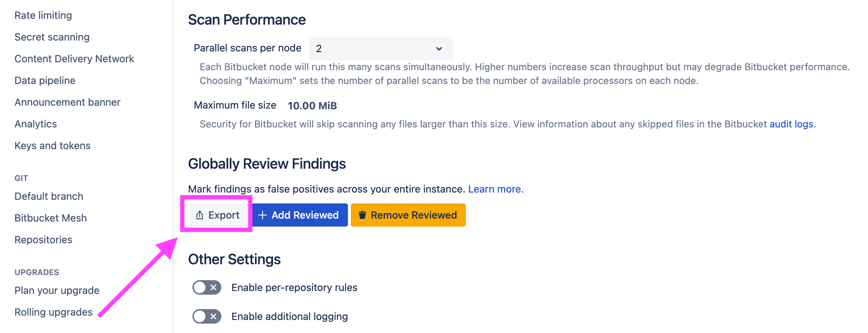Select Default branch under GIT
Viewport: 868px width, 333px height.
pyautogui.click(x=48, y=196)
